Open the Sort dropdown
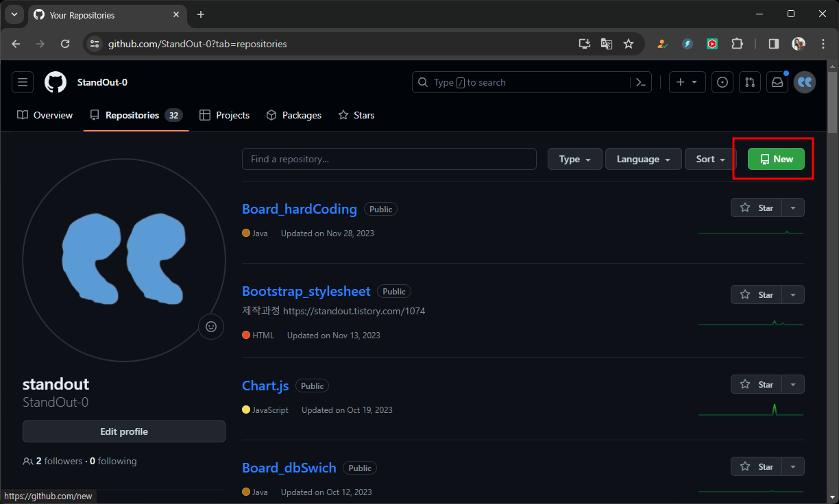839x504 pixels. point(711,159)
